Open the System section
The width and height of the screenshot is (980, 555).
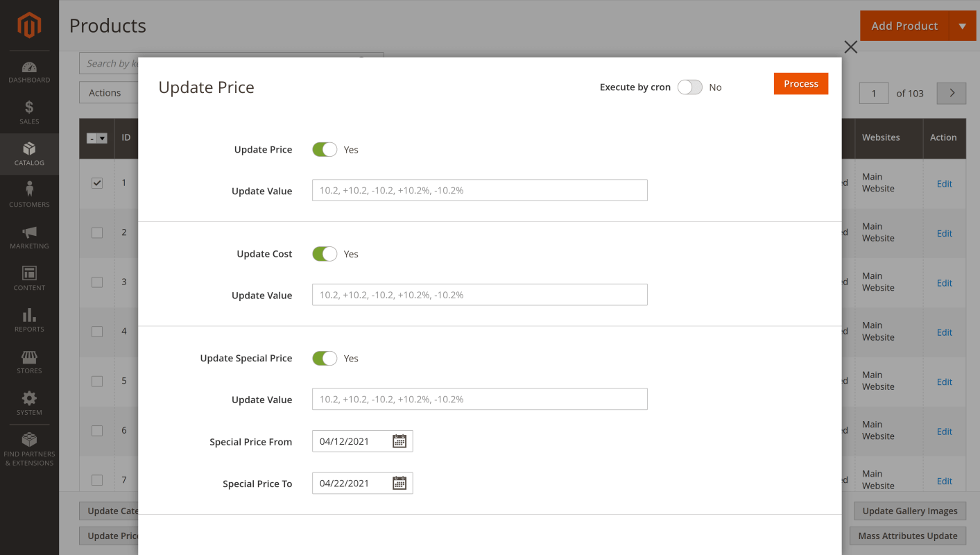pyautogui.click(x=28, y=404)
